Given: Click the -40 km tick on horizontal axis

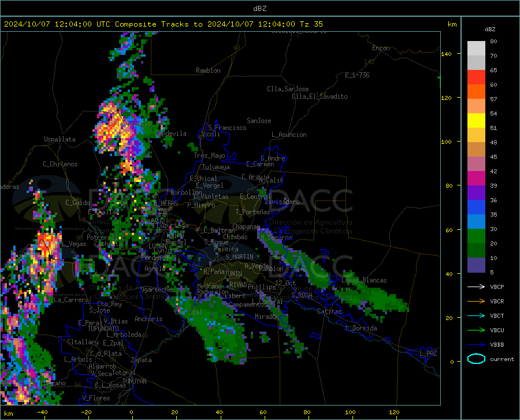Looking at the screenshot, I should click(x=42, y=412).
